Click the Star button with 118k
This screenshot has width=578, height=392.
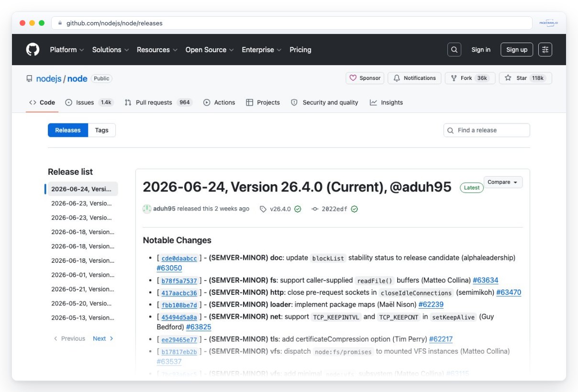click(525, 78)
